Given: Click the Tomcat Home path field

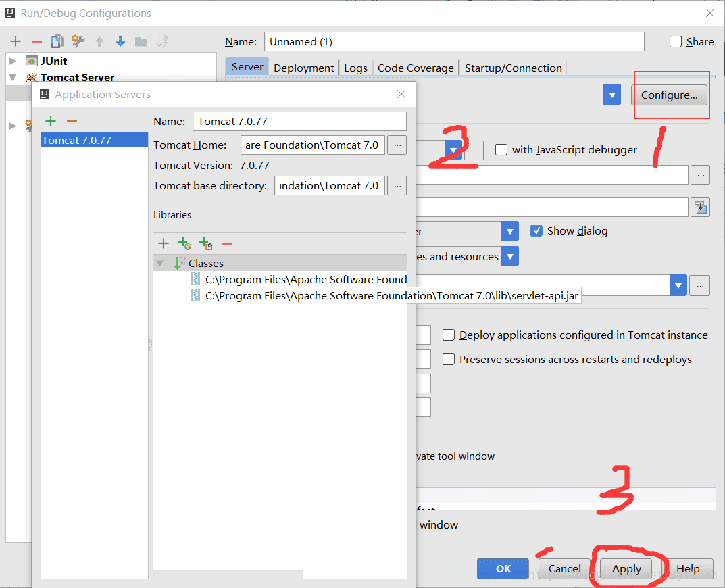Looking at the screenshot, I should coord(313,145).
